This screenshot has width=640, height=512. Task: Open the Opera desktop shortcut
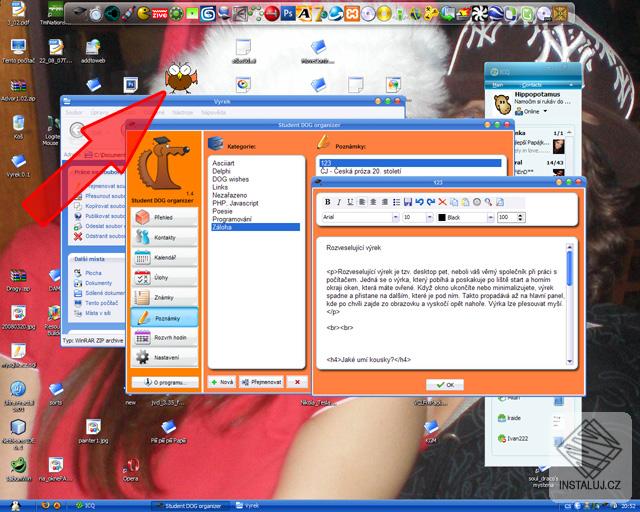131,470
